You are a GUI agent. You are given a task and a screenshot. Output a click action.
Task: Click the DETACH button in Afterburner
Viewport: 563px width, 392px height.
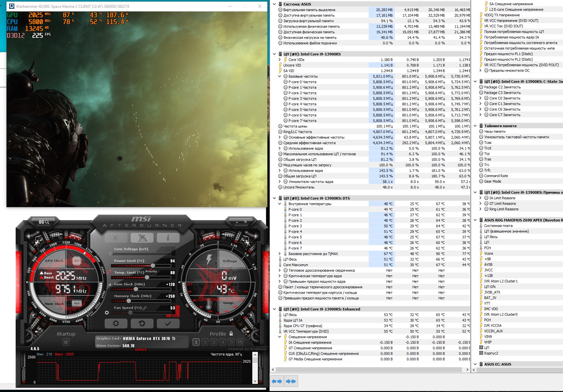pos(141,350)
